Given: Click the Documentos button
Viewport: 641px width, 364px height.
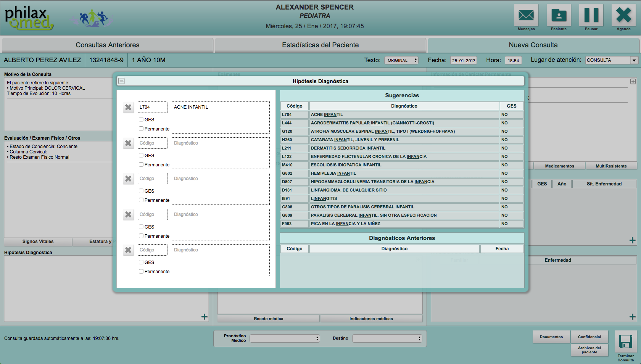Looking at the screenshot, I should [x=551, y=337].
